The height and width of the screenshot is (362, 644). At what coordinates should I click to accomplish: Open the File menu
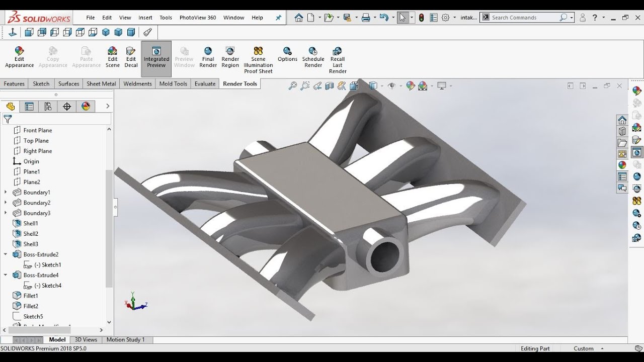(x=91, y=18)
